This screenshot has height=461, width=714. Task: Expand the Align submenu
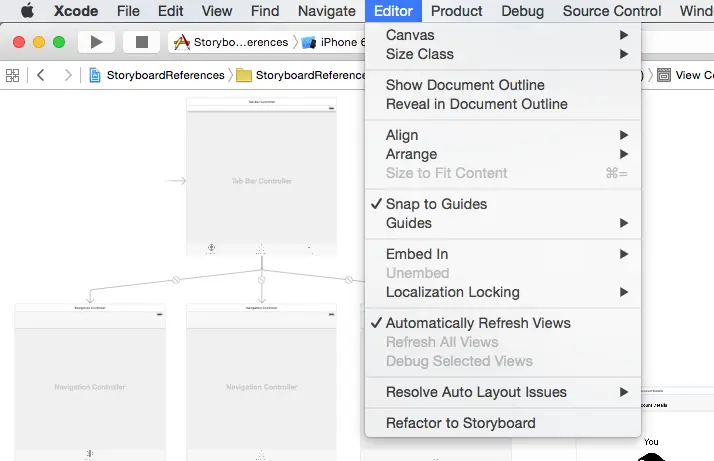pos(503,135)
